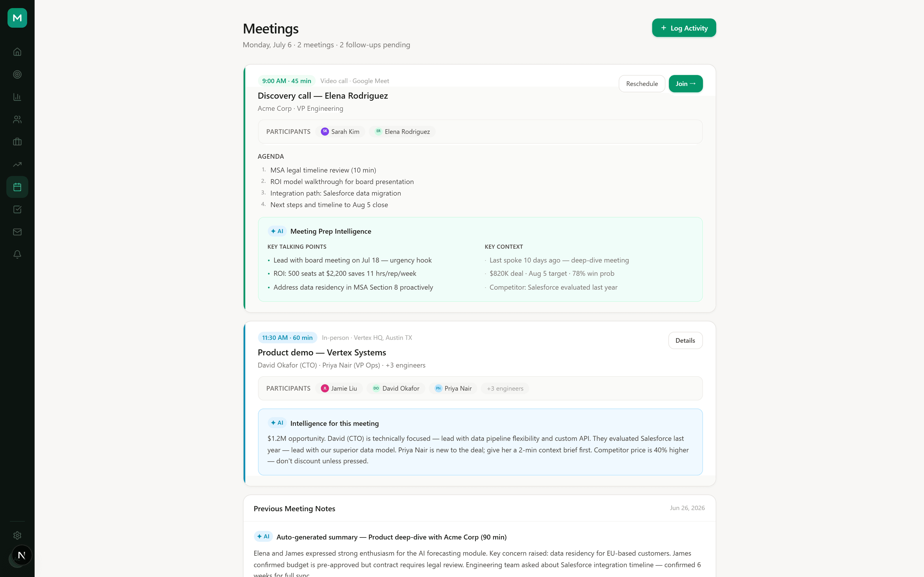Open the trending-up forecast sidebar icon
This screenshot has width=924, height=577.
point(17,164)
